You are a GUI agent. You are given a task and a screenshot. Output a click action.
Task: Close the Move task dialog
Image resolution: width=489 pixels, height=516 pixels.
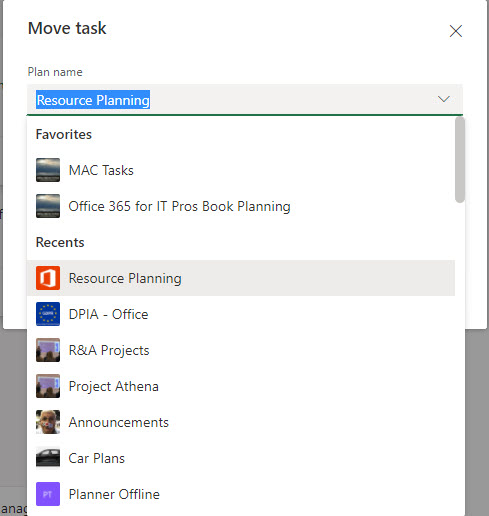coord(455,31)
